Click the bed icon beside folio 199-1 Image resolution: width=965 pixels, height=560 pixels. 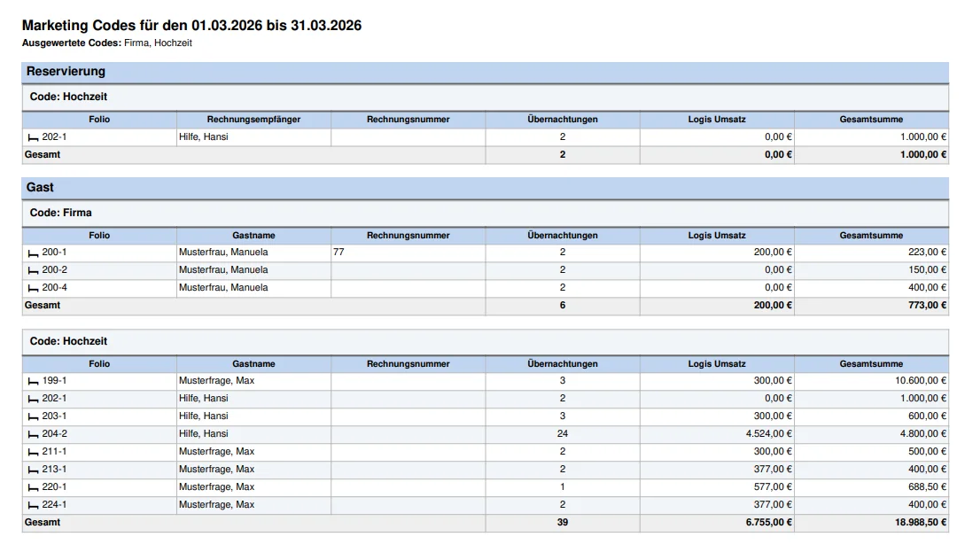pos(34,382)
